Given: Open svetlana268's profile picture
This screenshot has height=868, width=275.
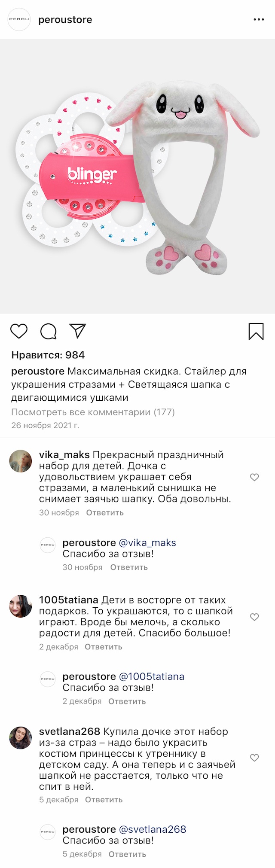Looking at the screenshot, I should (x=21, y=738).
